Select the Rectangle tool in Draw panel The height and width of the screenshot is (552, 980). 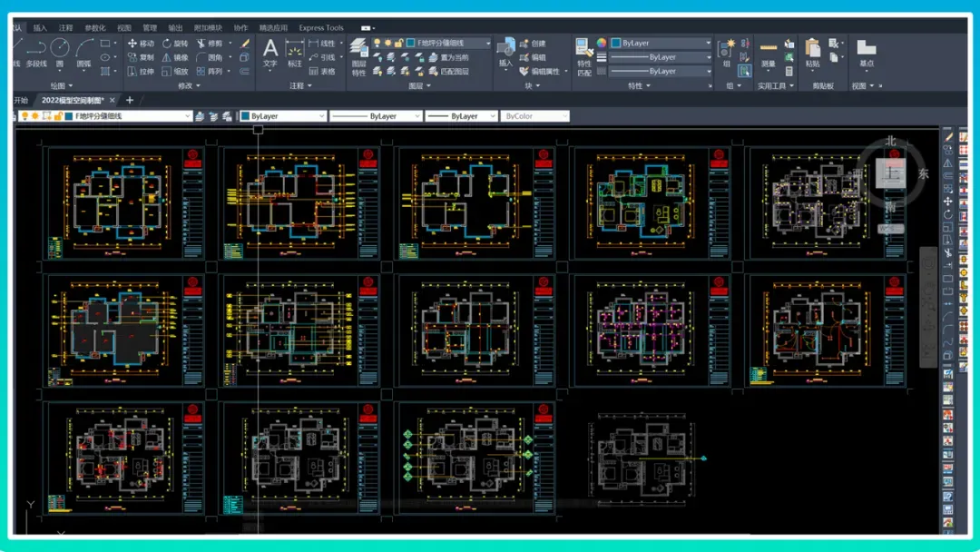point(105,44)
